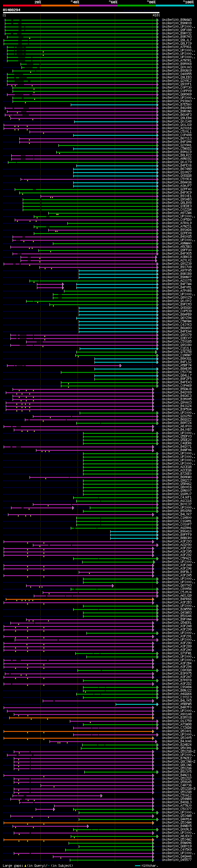The image size is (197, 868).
Task: Select the UniRef100_Q9VAX3 label
Action: pyautogui.click(x=177, y=402)
